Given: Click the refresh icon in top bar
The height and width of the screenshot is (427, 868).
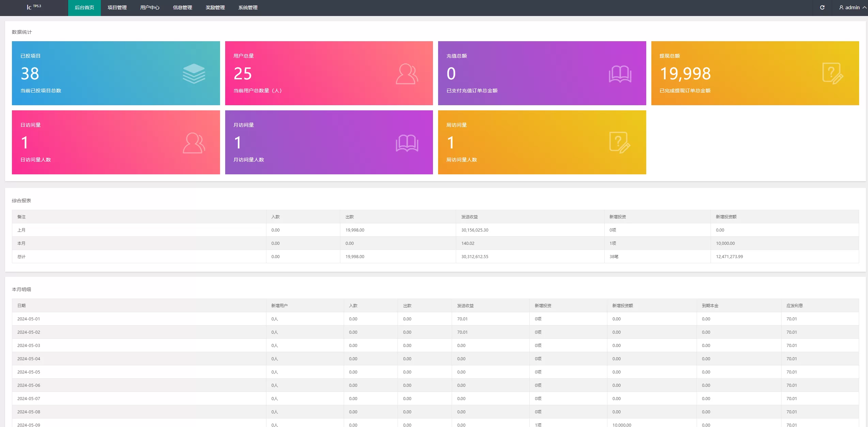Looking at the screenshot, I should pyautogui.click(x=822, y=7).
